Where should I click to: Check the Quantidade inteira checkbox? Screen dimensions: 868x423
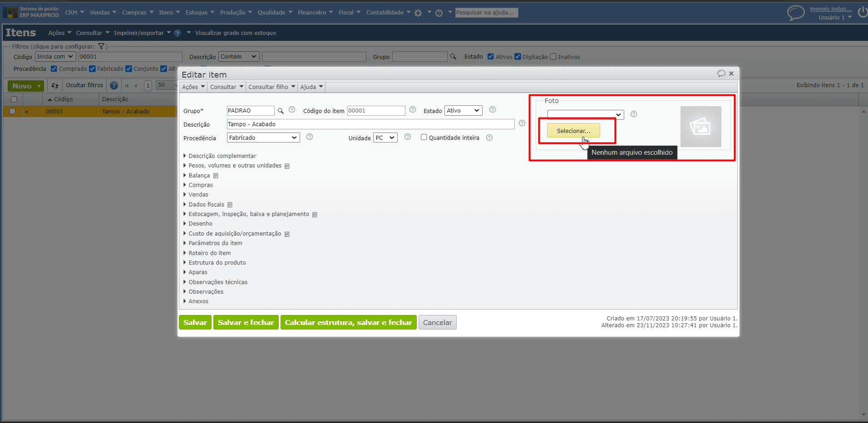[424, 137]
